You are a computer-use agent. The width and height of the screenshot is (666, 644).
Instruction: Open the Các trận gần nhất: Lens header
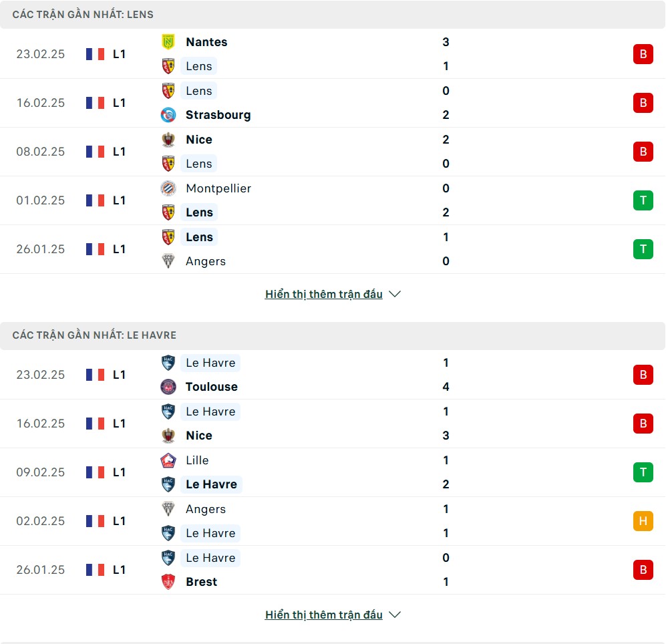pyautogui.click(x=83, y=14)
